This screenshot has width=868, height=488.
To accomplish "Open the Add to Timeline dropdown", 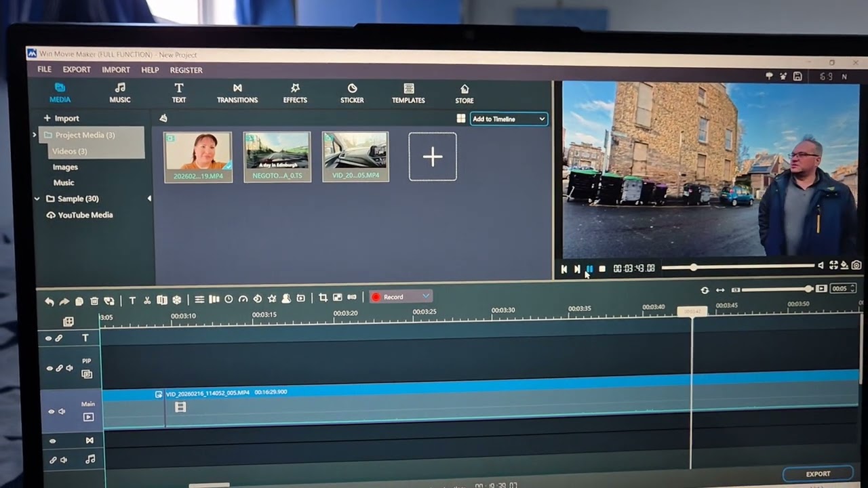I will pos(509,119).
